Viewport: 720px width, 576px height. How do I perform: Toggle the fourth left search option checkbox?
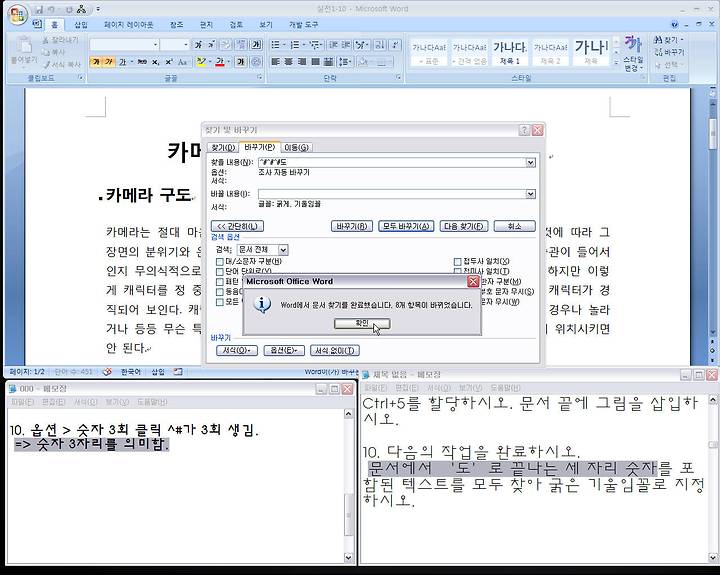219,292
